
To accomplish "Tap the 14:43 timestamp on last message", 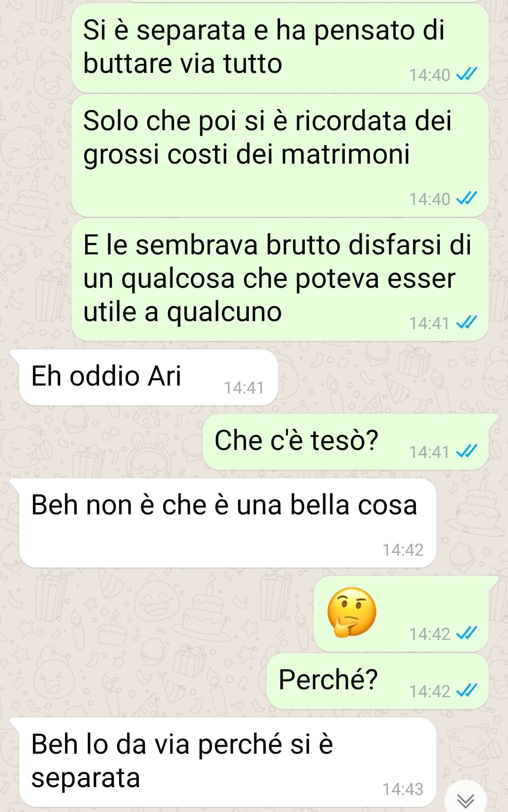I will point(403,789).
